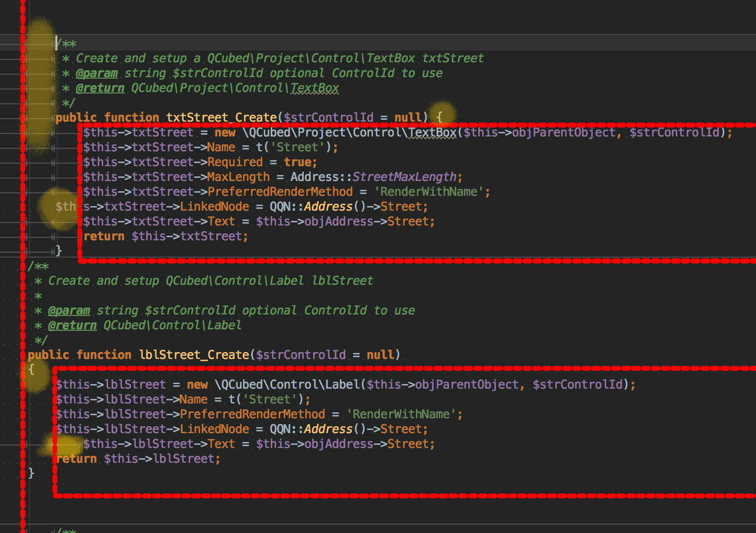
Task: Click "null" default in lblStreet_Create signature
Action: pyautogui.click(x=380, y=355)
